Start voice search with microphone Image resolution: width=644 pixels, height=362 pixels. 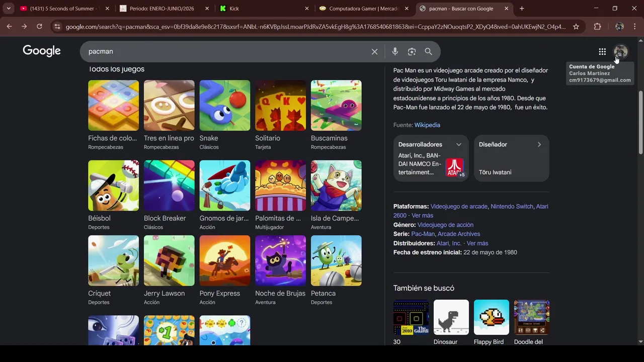pyautogui.click(x=395, y=51)
